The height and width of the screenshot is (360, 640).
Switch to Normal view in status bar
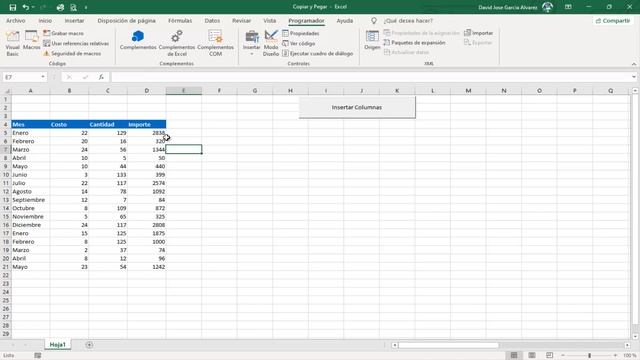(x=514, y=356)
